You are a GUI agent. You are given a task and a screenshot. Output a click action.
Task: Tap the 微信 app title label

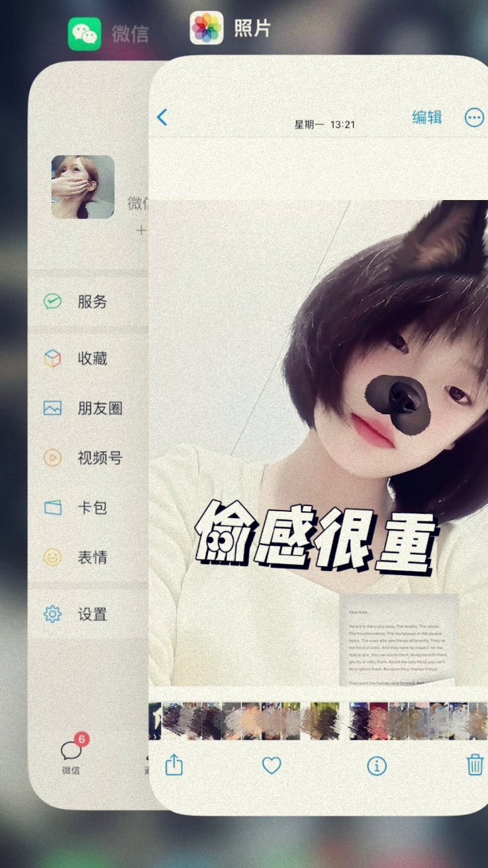130,34
